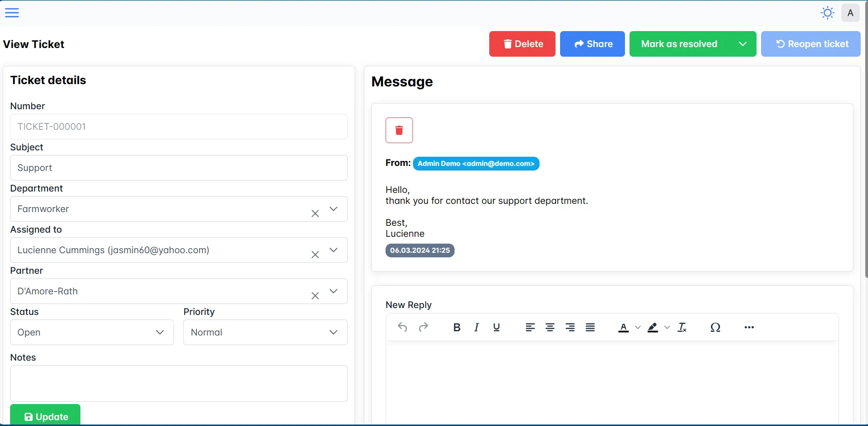Screen dimensions: 868x426
Task: Show more editor tools via ellipsis
Action: pyautogui.click(x=749, y=327)
